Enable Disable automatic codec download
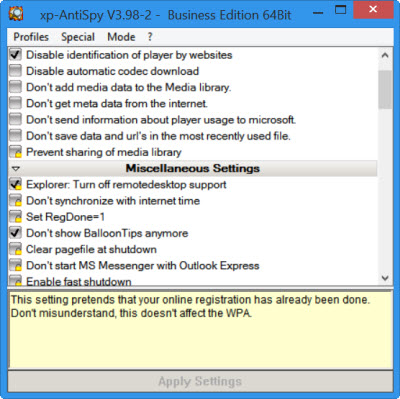The width and height of the screenshot is (400, 399). [15, 71]
